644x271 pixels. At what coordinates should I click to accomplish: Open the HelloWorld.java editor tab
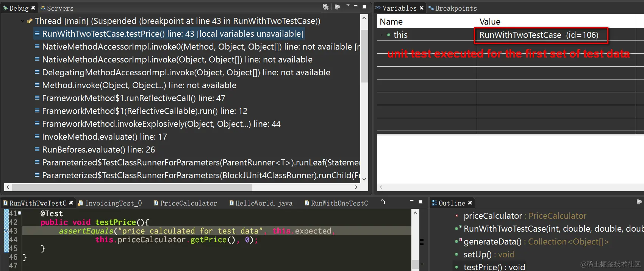[x=261, y=203]
